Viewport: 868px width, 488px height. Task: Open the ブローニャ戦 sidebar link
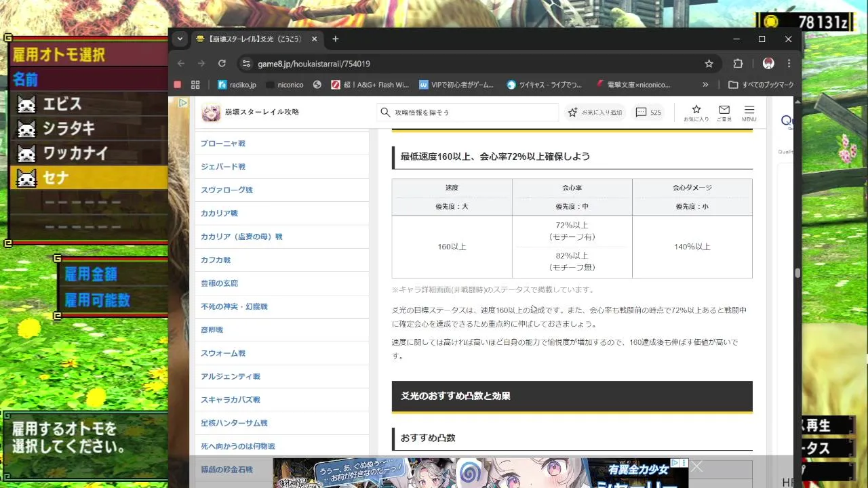pos(223,144)
